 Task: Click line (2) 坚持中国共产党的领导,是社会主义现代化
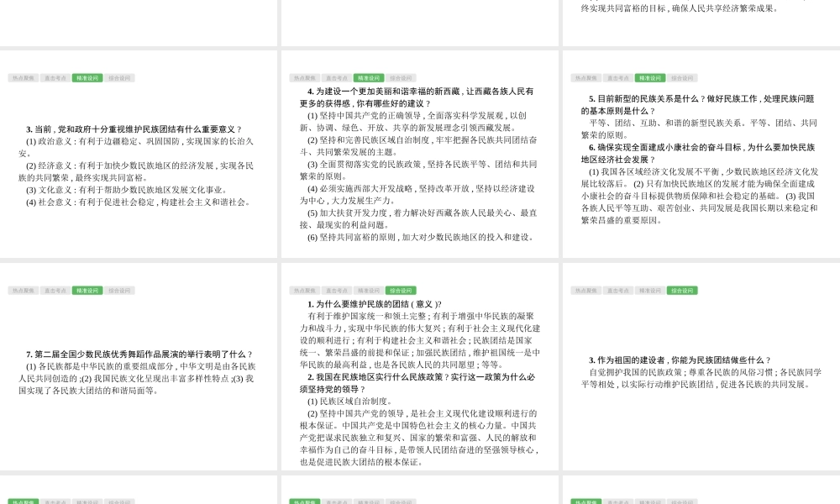(419, 438)
